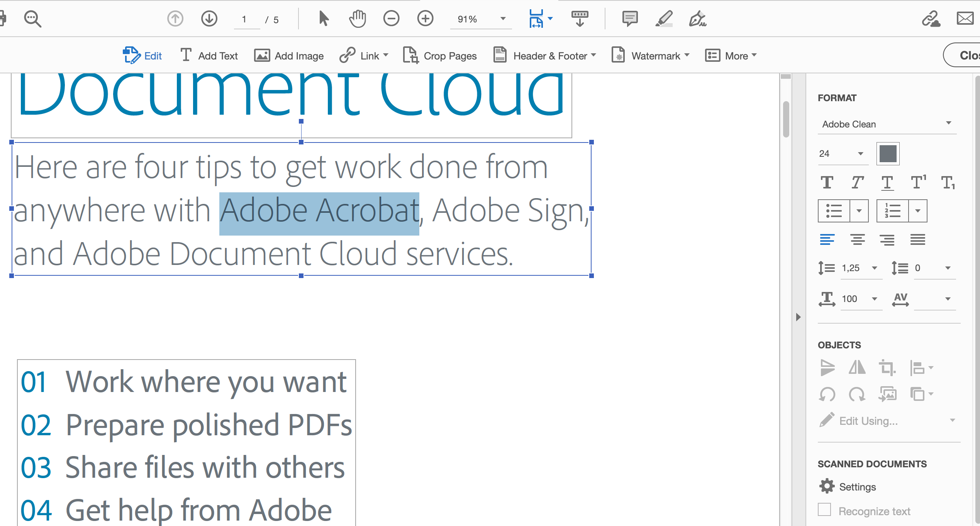Zoom out with the minus button

[x=391, y=19]
